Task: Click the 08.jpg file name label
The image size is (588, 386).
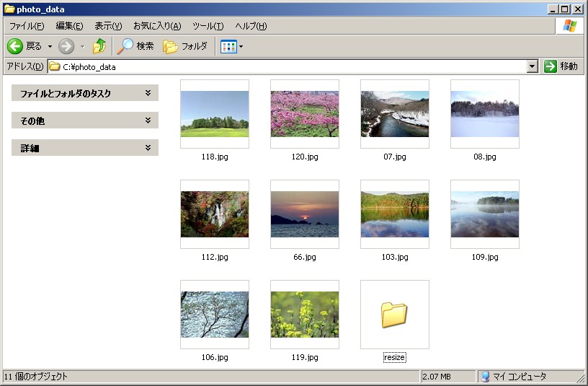Action: (x=484, y=157)
